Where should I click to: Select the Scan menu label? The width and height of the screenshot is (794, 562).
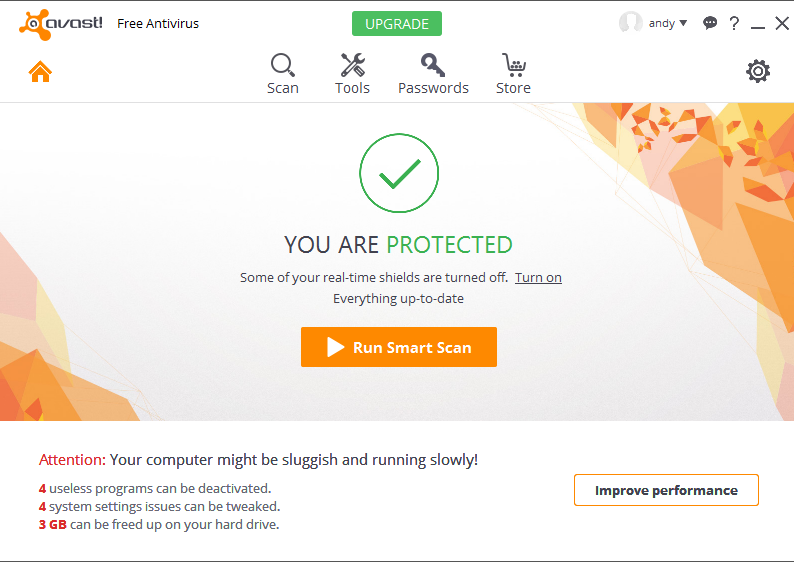click(283, 88)
